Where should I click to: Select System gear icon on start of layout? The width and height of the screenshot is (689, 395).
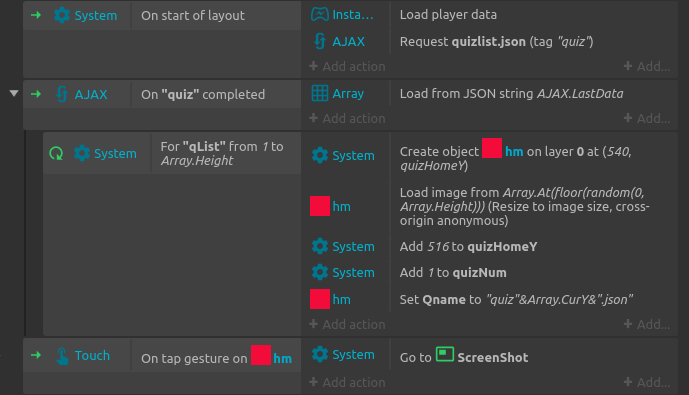62,15
